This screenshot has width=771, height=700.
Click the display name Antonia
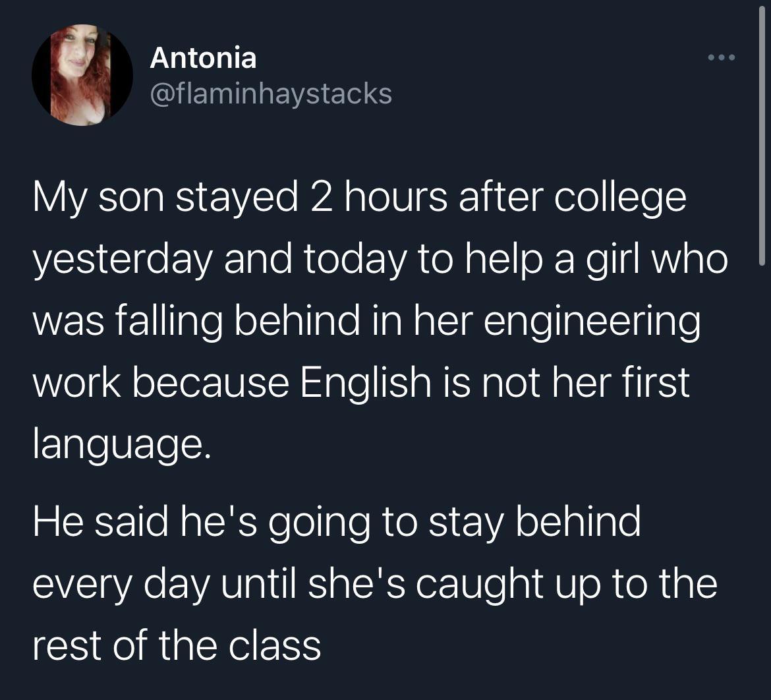click(203, 57)
